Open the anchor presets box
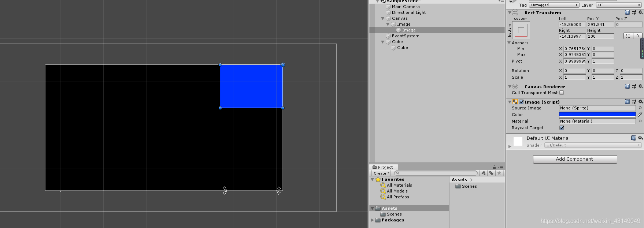Image resolution: width=644 pixels, height=228 pixels. 521,30
